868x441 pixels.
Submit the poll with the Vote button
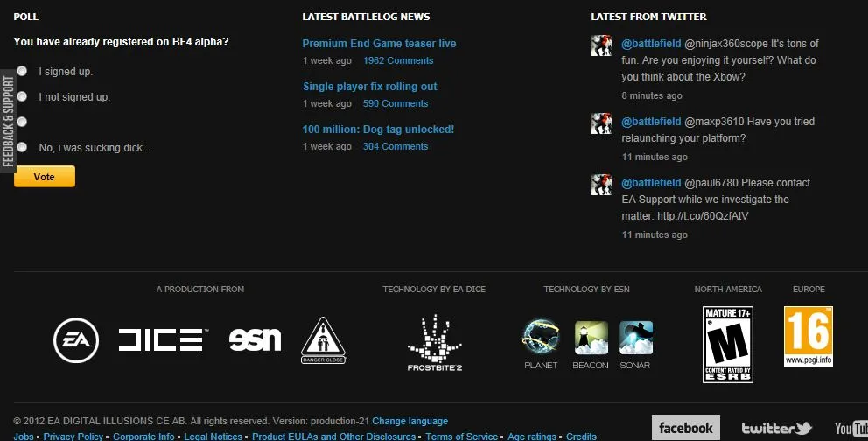[x=45, y=177]
